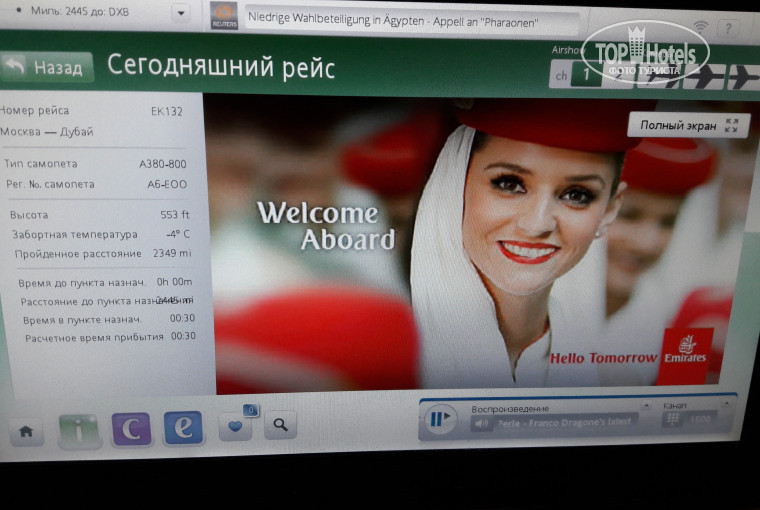Open the channel keypad icon
The width and height of the screenshot is (760, 510).
coord(673,419)
